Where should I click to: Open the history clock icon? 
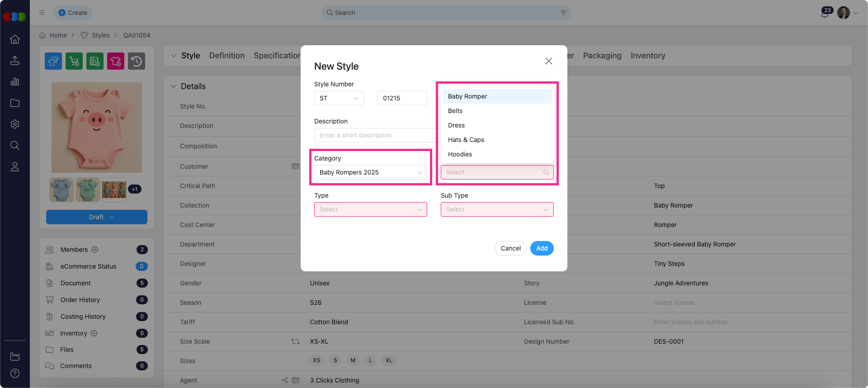[137, 61]
